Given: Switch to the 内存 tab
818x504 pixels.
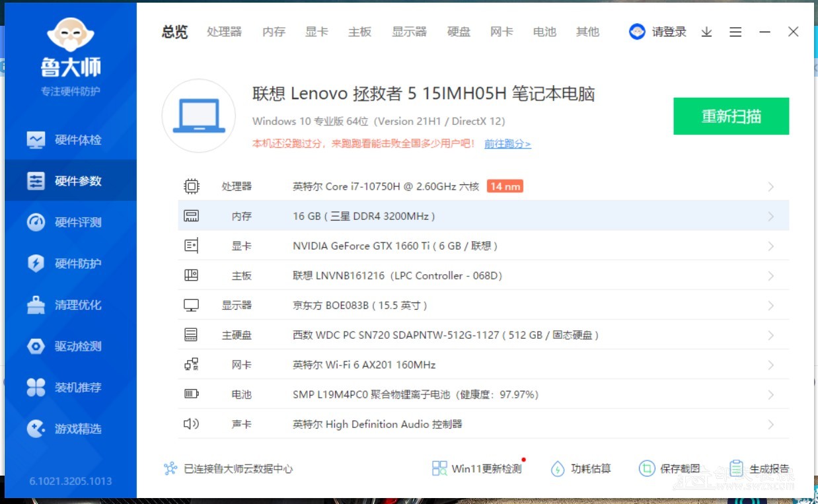Looking at the screenshot, I should pyautogui.click(x=274, y=32).
